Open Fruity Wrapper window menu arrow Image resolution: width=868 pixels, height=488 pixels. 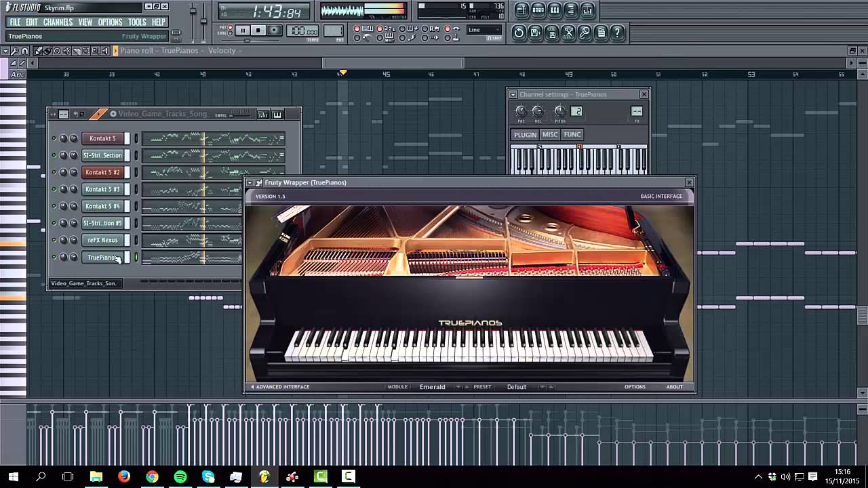(250, 182)
